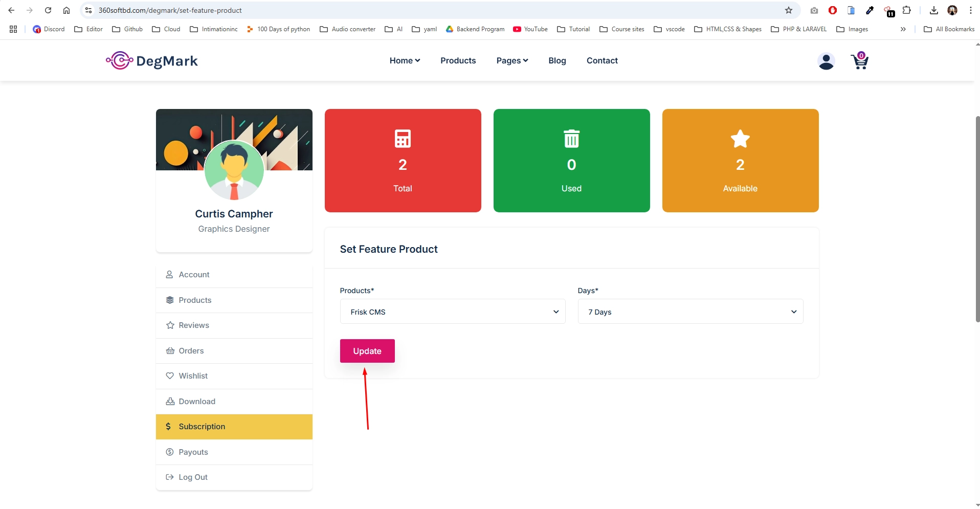Screen dimensions: 980x509
Task: Expand the Home dropdown menu
Action: 405,60
